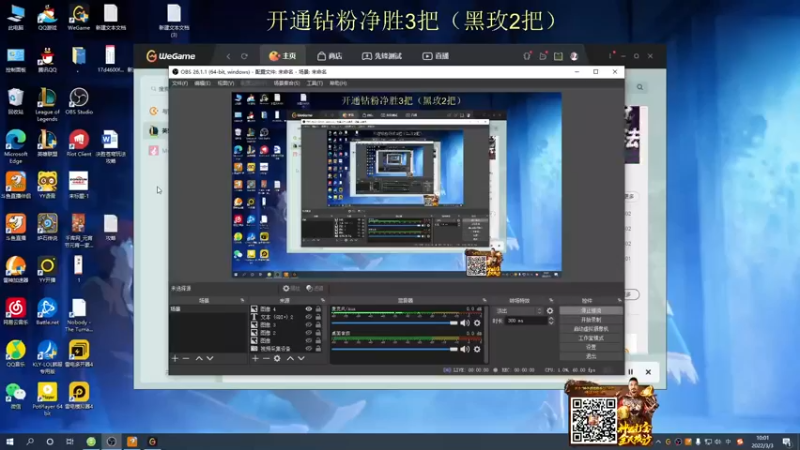Mute the 麦克风/Aux audio track
Screen dimensions: 800x450
465,323
